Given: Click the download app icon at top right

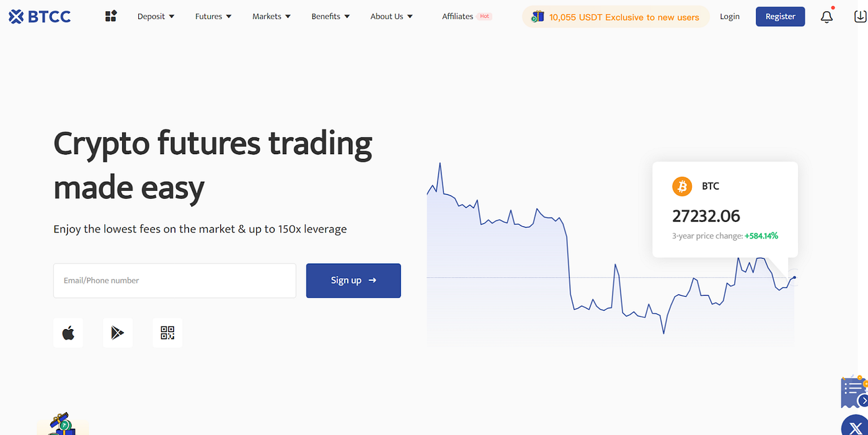Looking at the screenshot, I should pyautogui.click(x=860, y=17).
